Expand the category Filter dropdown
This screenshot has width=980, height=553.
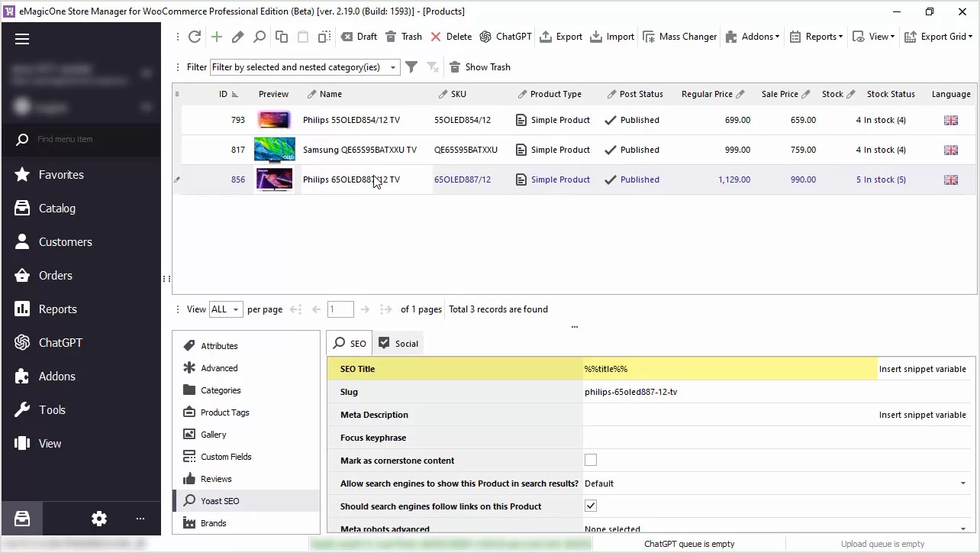[393, 67]
